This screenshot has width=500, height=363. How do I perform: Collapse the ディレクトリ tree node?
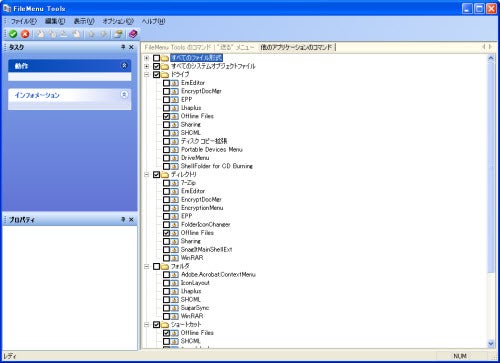[x=146, y=175]
